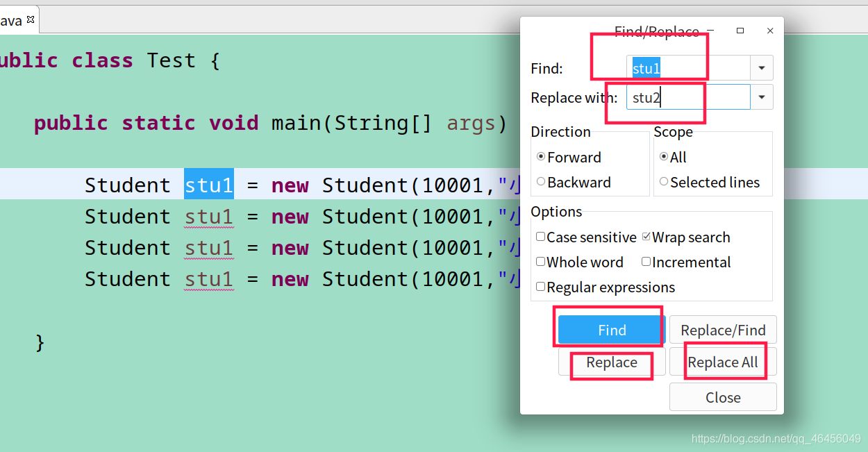This screenshot has width=868, height=452.
Task: Click the Replace All button
Action: point(723,362)
